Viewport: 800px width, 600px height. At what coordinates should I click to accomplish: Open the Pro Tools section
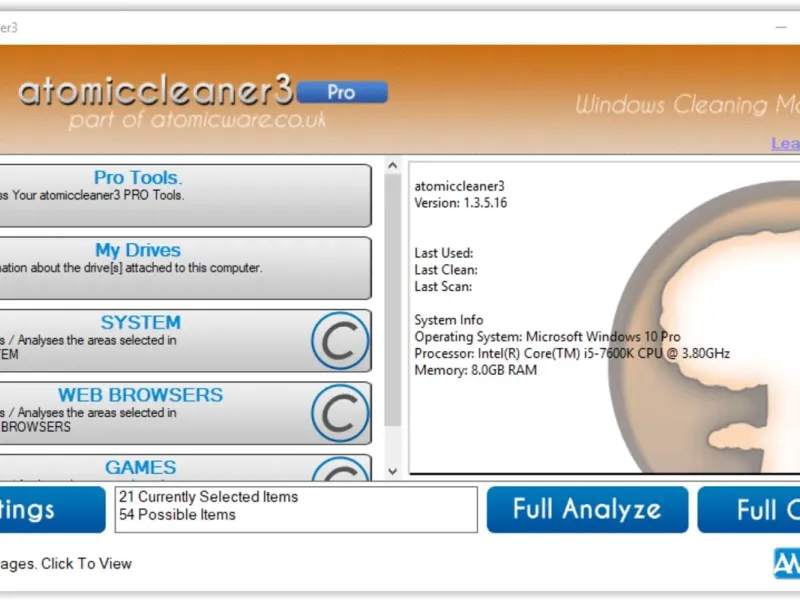[185, 195]
